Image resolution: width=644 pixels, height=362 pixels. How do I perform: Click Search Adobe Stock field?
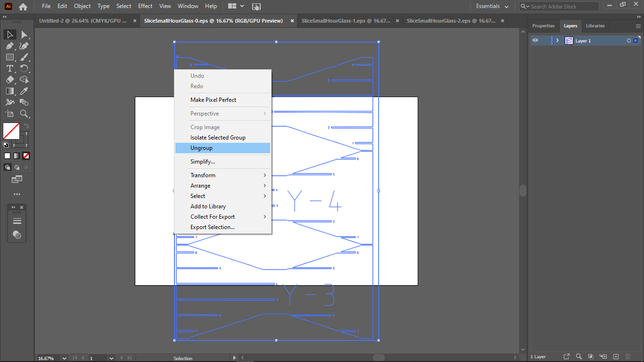click(x=559, y=7)
